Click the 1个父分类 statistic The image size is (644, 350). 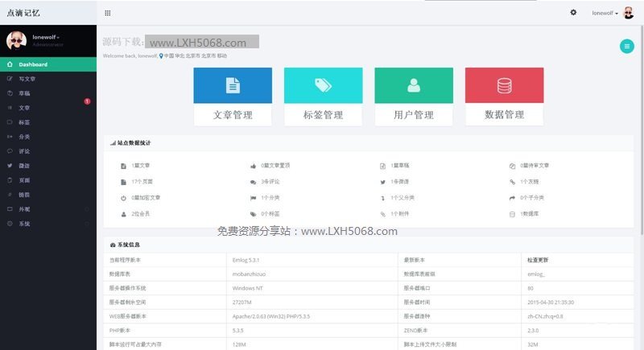tap(402, 197)
